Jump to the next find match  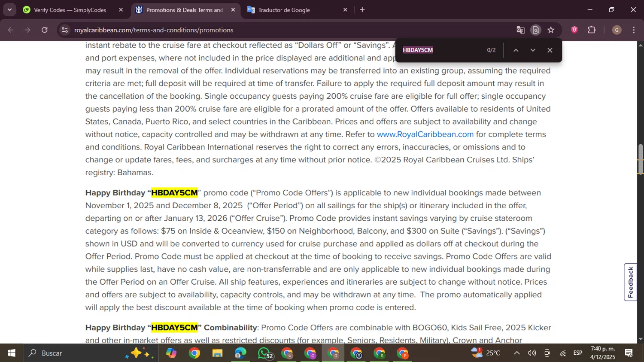[x=533, y=50]
